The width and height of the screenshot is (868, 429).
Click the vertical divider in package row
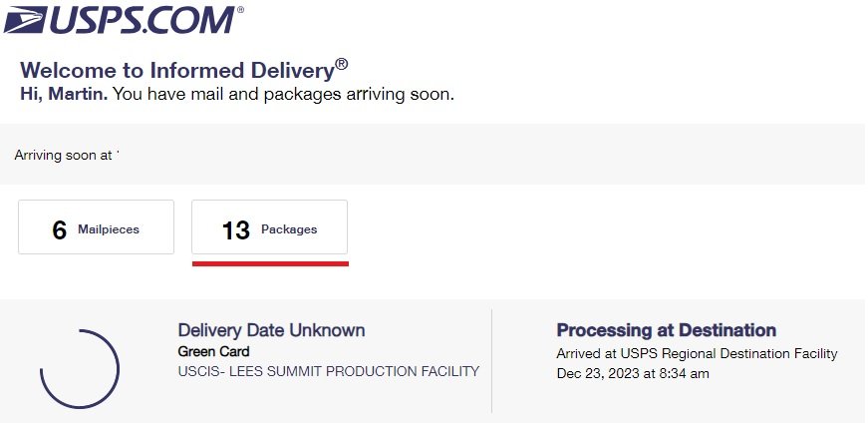(491, 360)
